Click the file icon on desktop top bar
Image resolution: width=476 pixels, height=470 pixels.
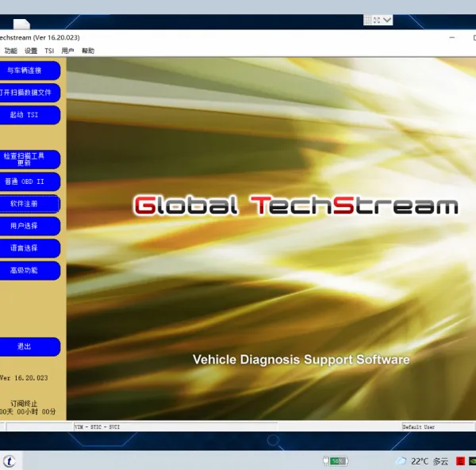pos(21,24)
